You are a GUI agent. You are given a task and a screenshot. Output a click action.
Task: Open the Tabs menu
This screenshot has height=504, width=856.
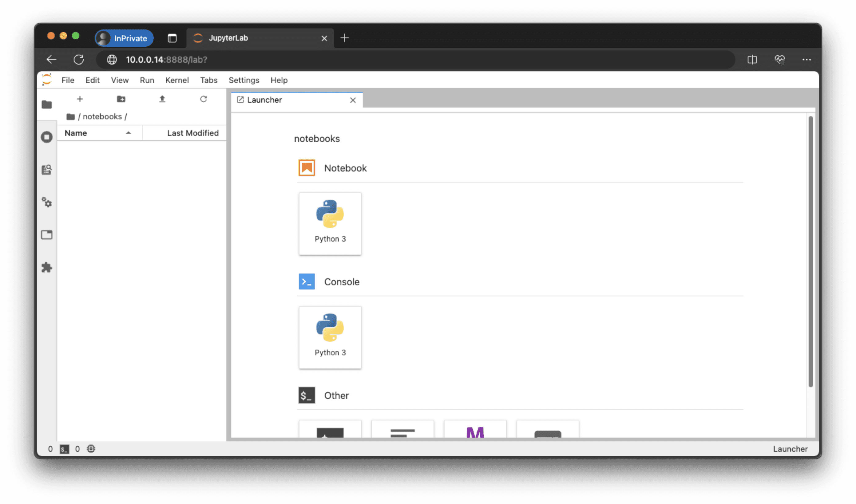pyautogui.click(x=208, y=80)
